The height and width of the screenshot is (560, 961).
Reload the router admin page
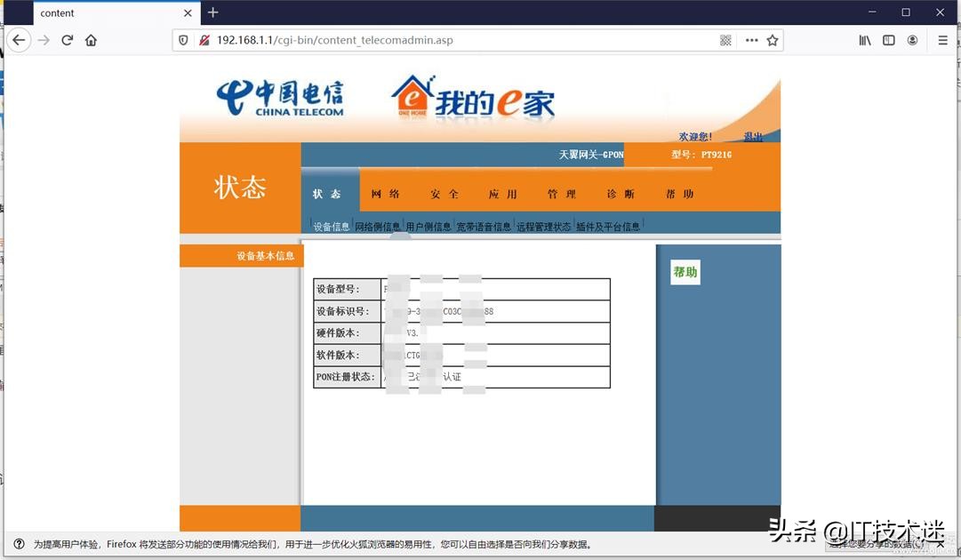coord(67,40)
